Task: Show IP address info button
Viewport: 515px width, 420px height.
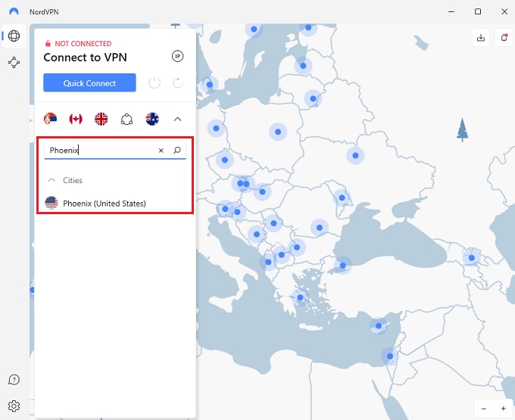Action: (x=178, y=57)
